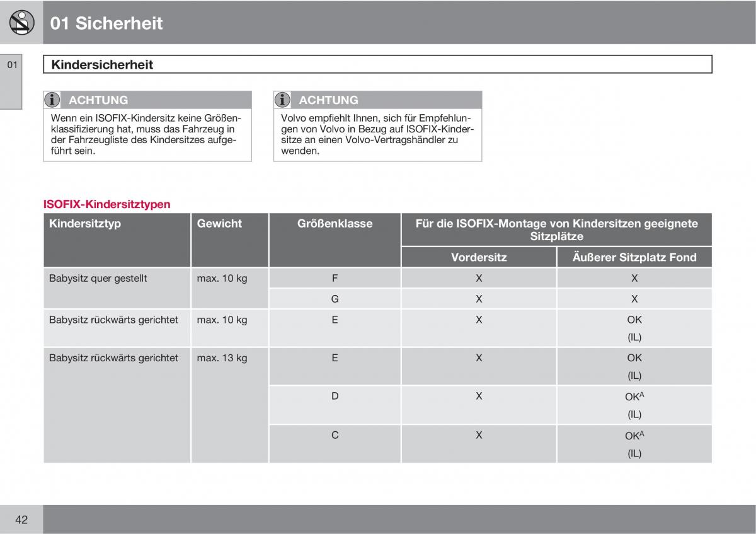756x534 pixels.
Task: Click Fond 'X' in the F row
Action: pyautogui.click(x=634, y=278)
